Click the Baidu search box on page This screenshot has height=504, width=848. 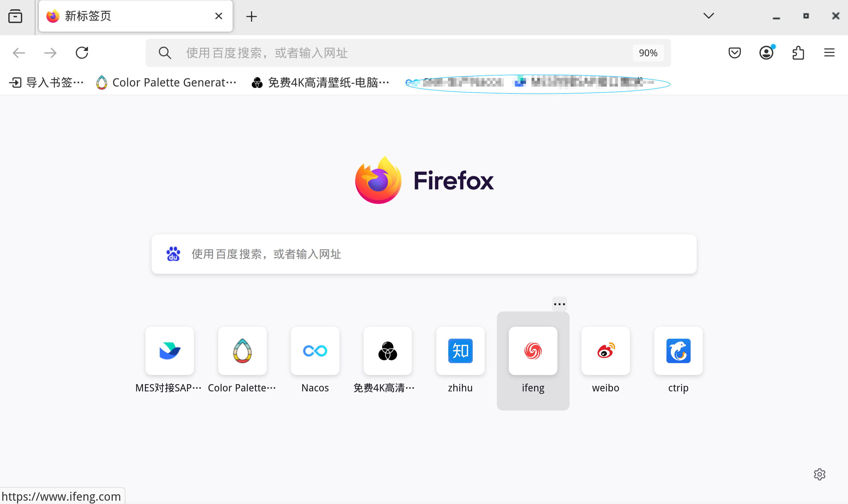point(424,254)
